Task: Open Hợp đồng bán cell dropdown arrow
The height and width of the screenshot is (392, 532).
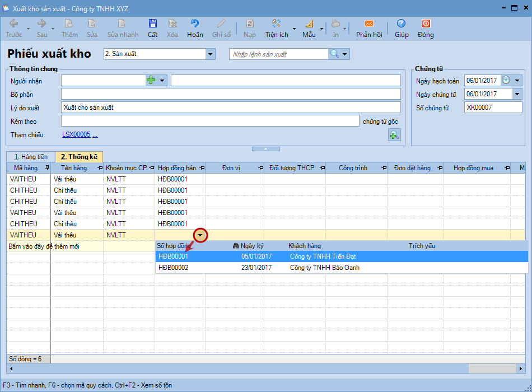Action: [x=201, y=235]
